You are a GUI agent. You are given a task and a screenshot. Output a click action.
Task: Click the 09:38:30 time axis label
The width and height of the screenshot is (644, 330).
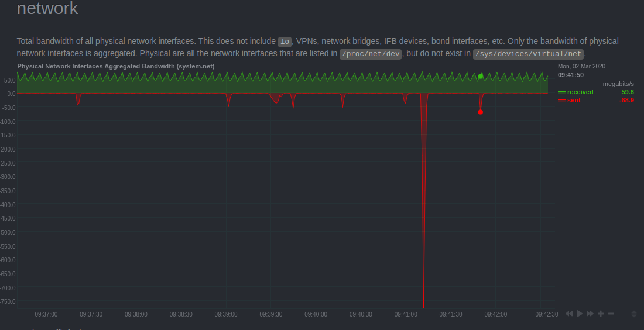pyautogui.click(x=181, y=314)
